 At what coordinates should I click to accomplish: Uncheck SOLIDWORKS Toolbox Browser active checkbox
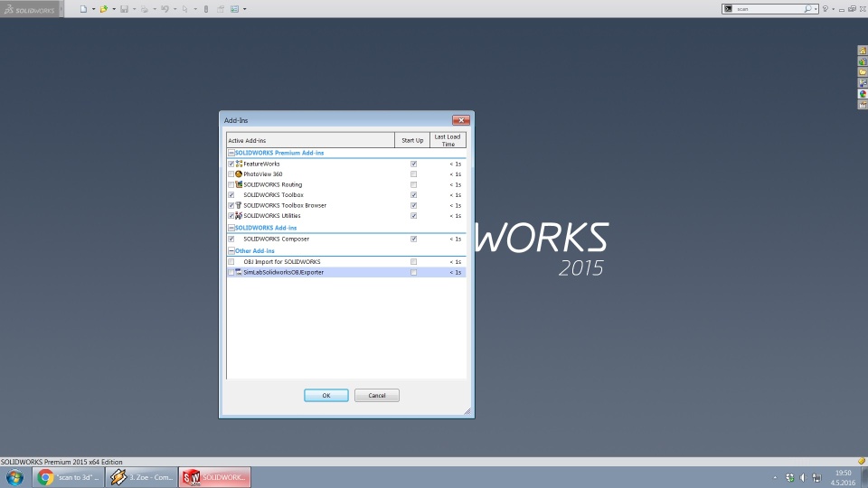(231, 205)
